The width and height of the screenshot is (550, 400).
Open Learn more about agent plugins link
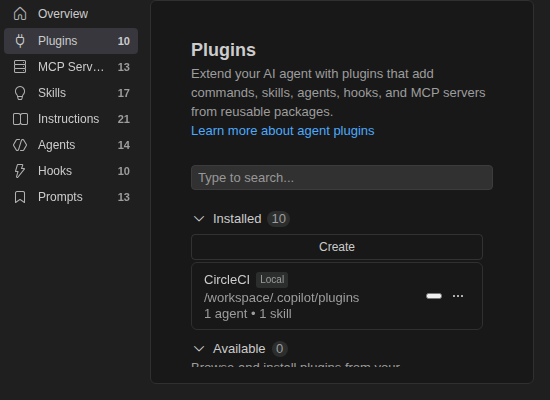282,131
